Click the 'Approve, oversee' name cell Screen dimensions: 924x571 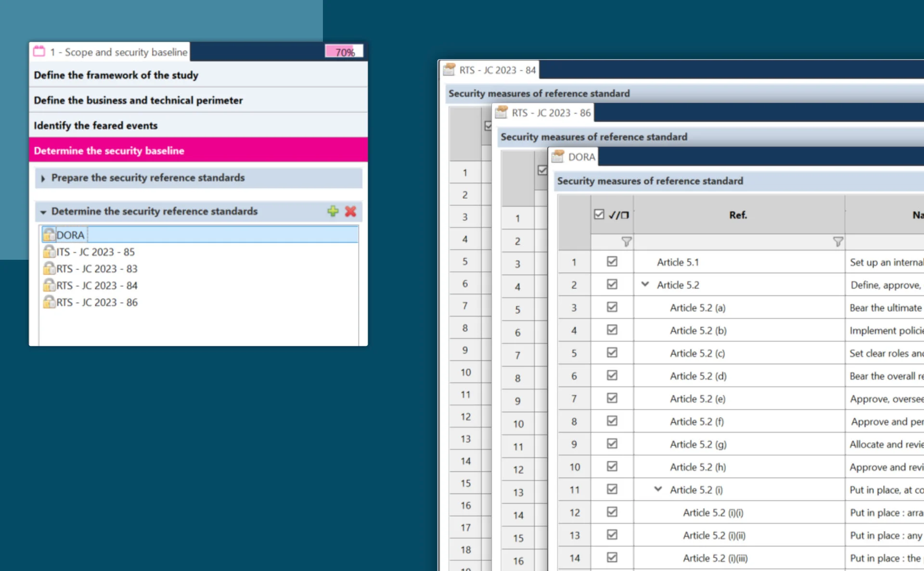885,399
